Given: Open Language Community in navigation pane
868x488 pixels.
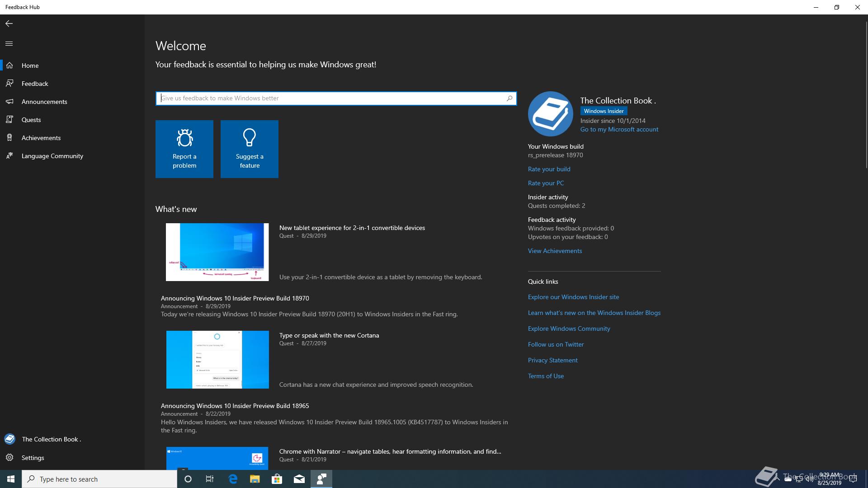Looking at the screenshot, I should point(72,156).
